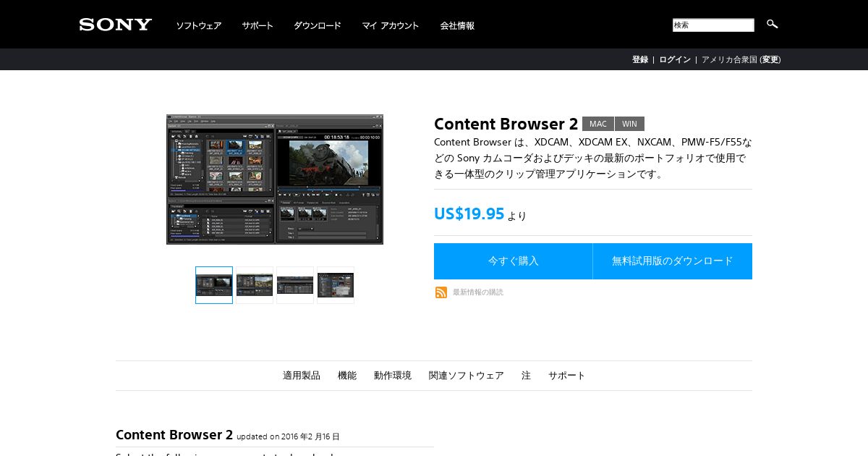Click the WIN platform badge
This screenshot has height=456, width=868.
pyautogui.click(x=629, y=124)
